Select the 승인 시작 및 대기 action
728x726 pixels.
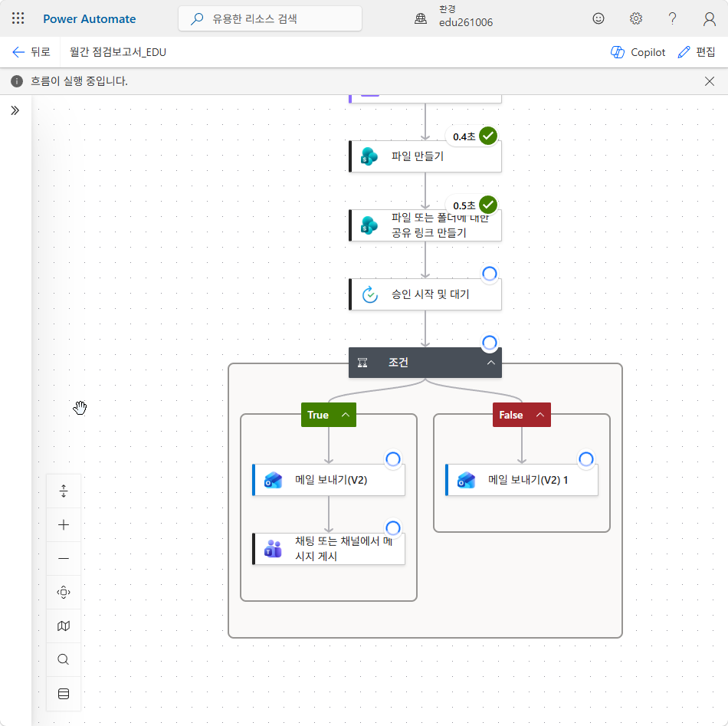click(x=425, y=294)
